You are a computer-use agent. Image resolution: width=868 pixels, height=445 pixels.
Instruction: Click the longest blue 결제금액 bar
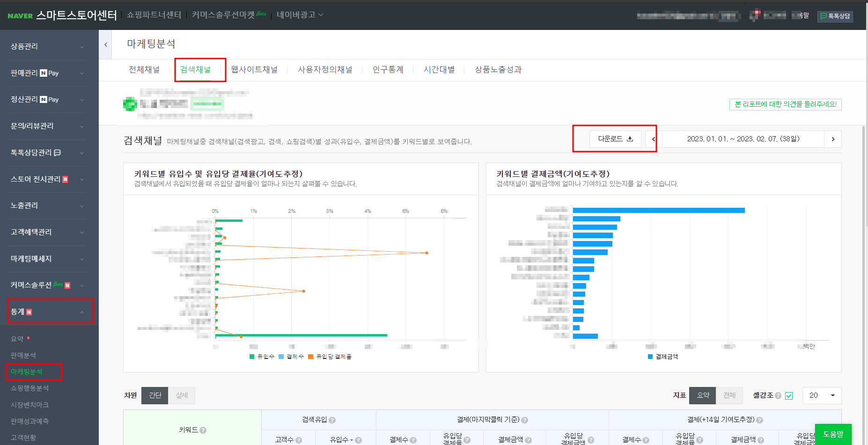[659, 211]
